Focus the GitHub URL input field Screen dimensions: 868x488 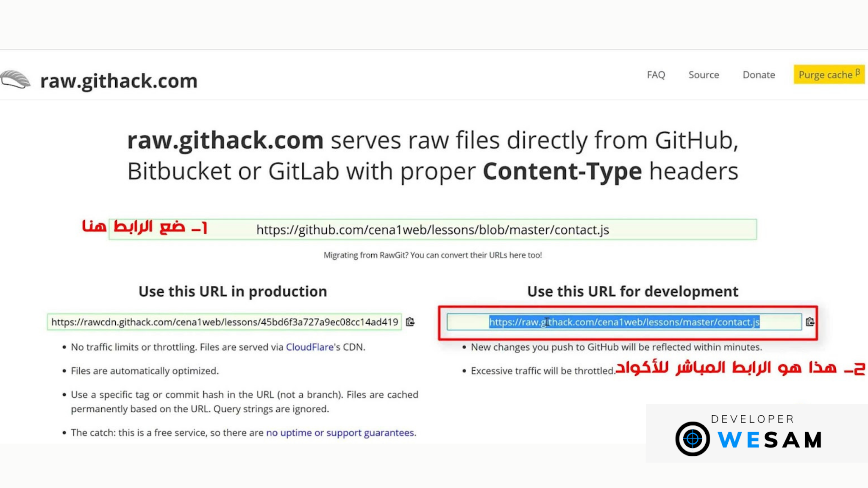pyautogui.click(x=433, y=230)
